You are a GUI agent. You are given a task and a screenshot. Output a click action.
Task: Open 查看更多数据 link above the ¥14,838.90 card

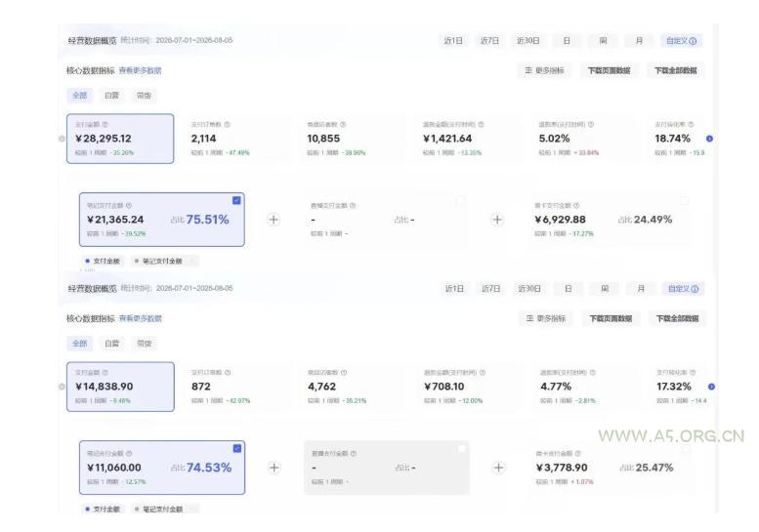click(x=141, y=319)
